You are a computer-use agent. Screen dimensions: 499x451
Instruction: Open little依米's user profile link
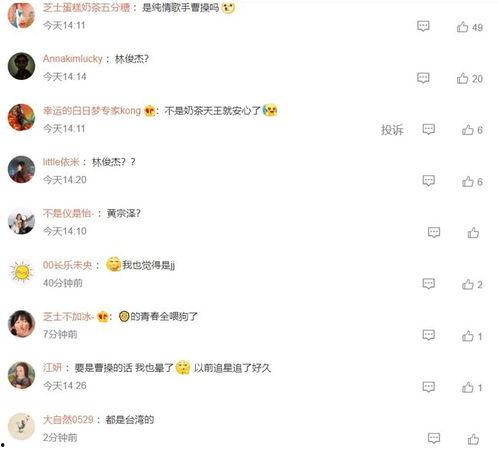click(61, 162)
